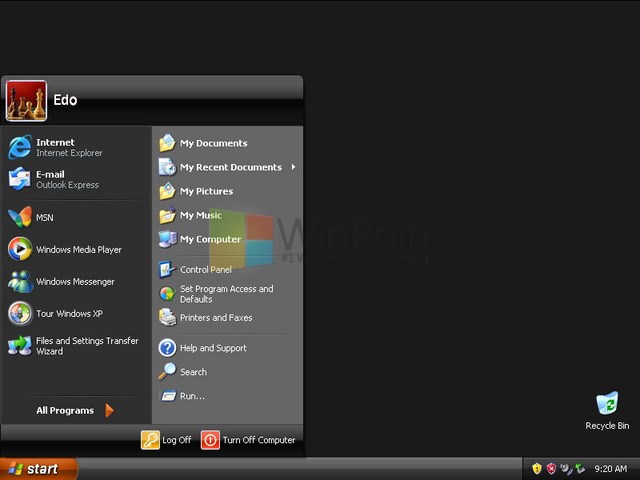Start the Tour Windows XP icon
This screenshot has height=480, width=640.
tap(20, 313)
